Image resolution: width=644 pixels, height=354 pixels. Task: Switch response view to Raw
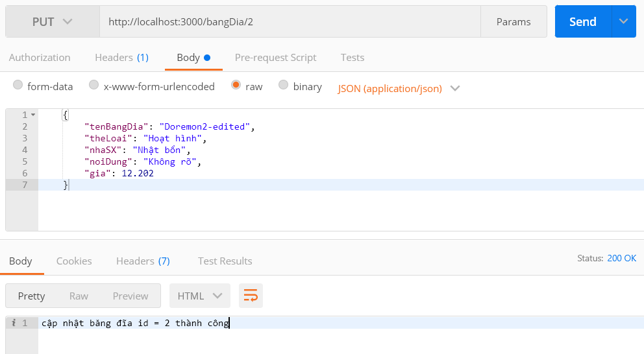[x=79, y=296]
